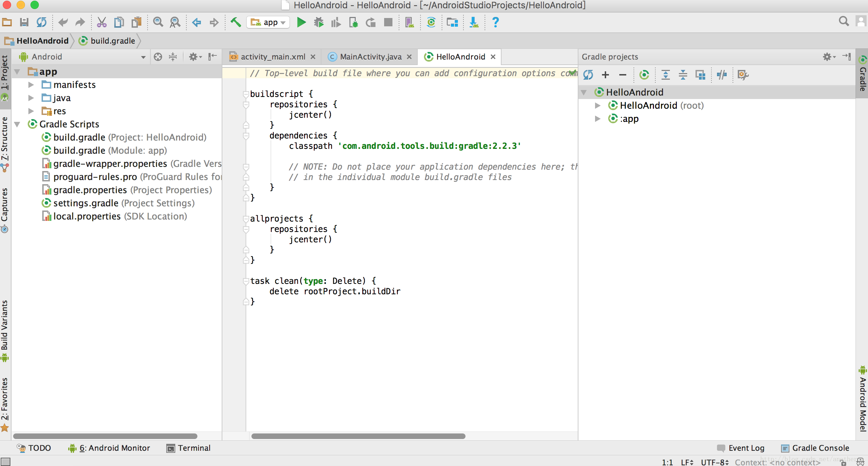Open build.gradle (Module: app)

coord(104,151)
